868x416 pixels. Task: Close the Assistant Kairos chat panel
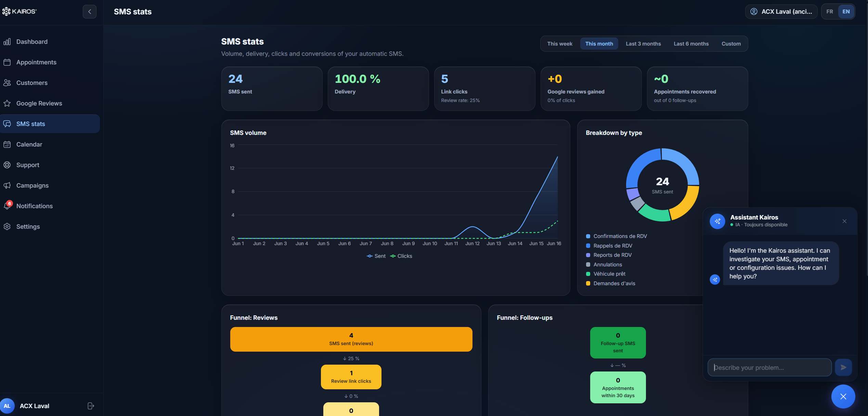pyautogui.click(x=844, y=221)
